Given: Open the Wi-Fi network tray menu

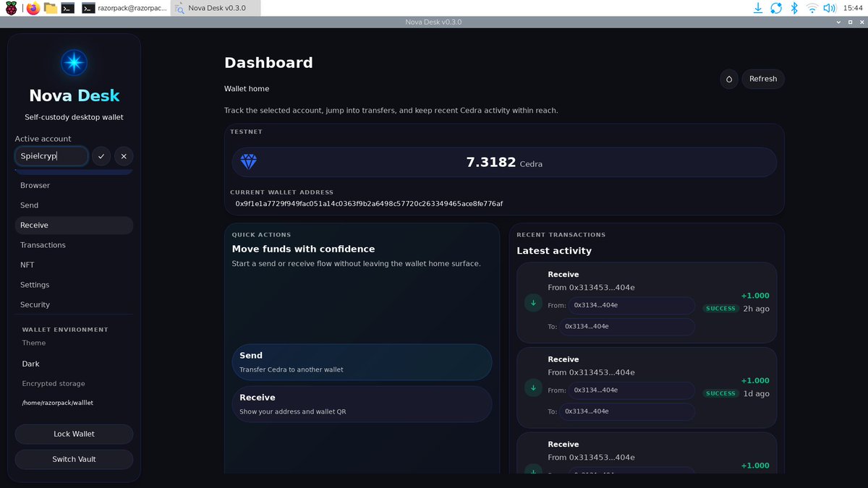Looking at the screenshot, I should (812, 8).
